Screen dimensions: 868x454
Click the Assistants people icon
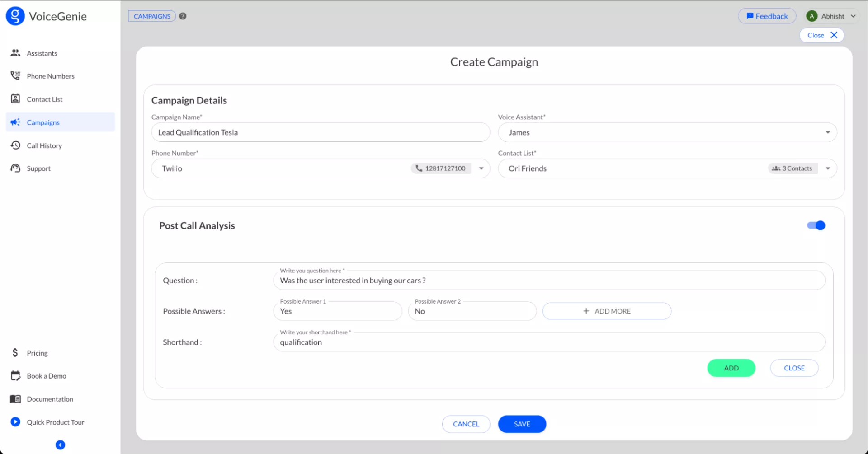click(15, 53)
